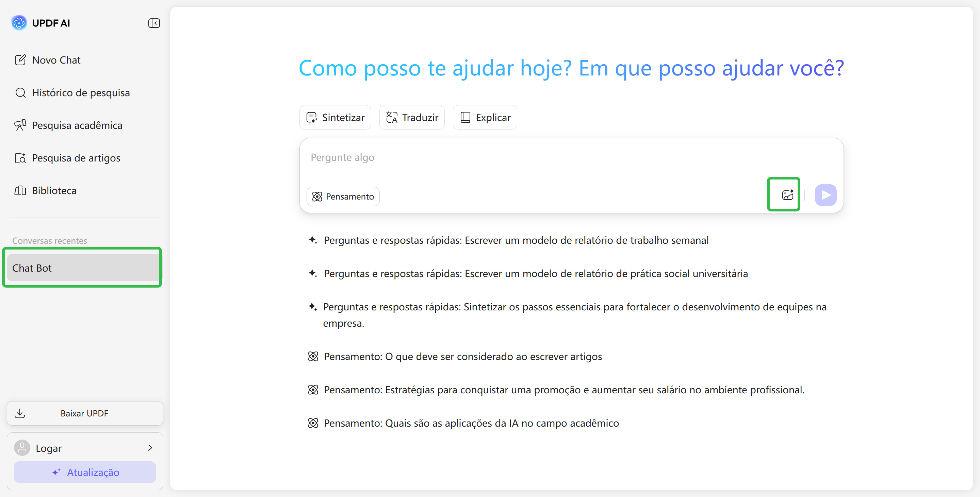Select suggestion about relatório de prática social universitária
980x497 pixels.
528,274
